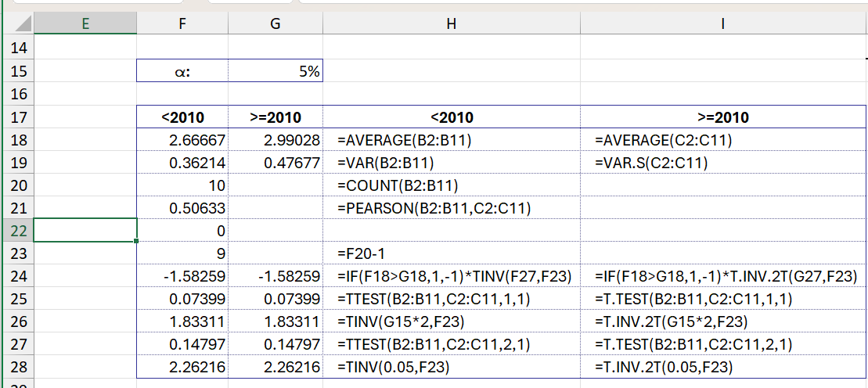Click the >=2010 header in column G
This screenshot has width=868, height=388.
[x=276, y=117]
